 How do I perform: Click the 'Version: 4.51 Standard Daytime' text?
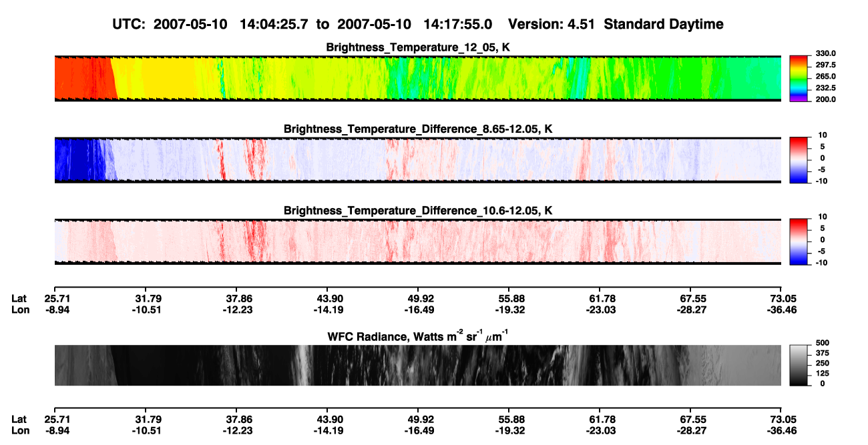point(616,24)
